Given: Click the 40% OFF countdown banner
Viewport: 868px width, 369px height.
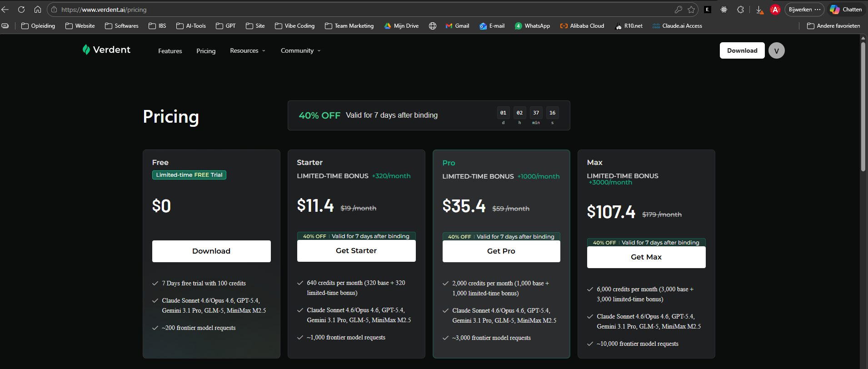Looking at the screenshot, I should [429, 115].
